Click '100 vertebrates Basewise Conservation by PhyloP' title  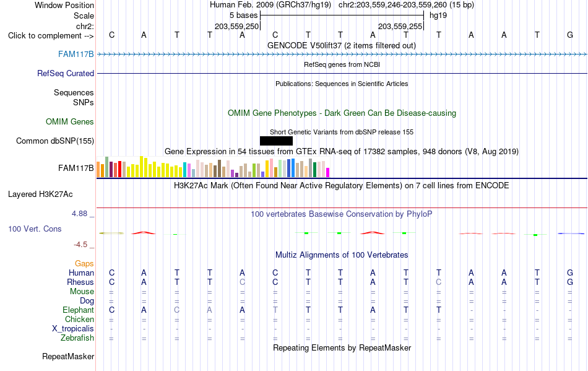pyautogui.click(x=342, y=214)
